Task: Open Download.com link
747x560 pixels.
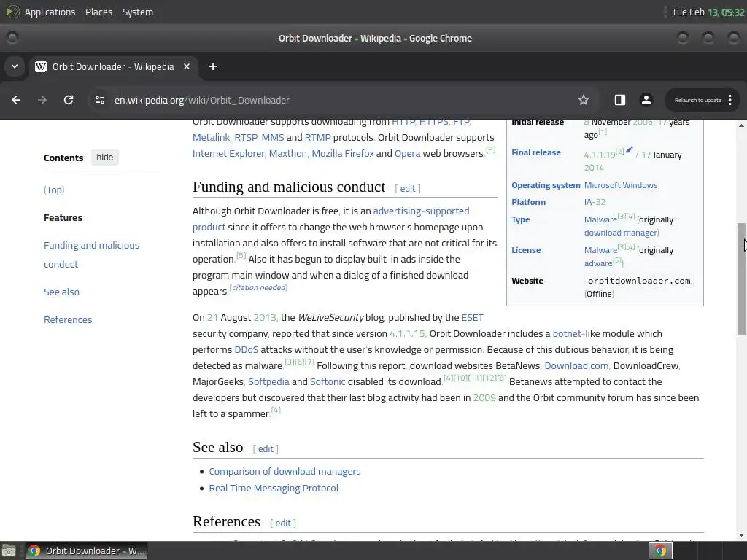Action: click(576, 366)
